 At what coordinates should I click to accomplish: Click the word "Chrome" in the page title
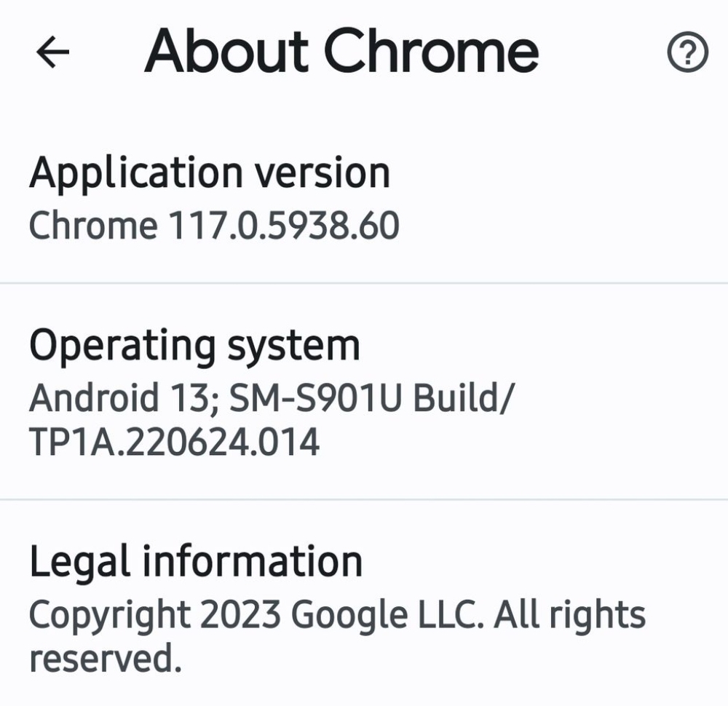point(431,51)
